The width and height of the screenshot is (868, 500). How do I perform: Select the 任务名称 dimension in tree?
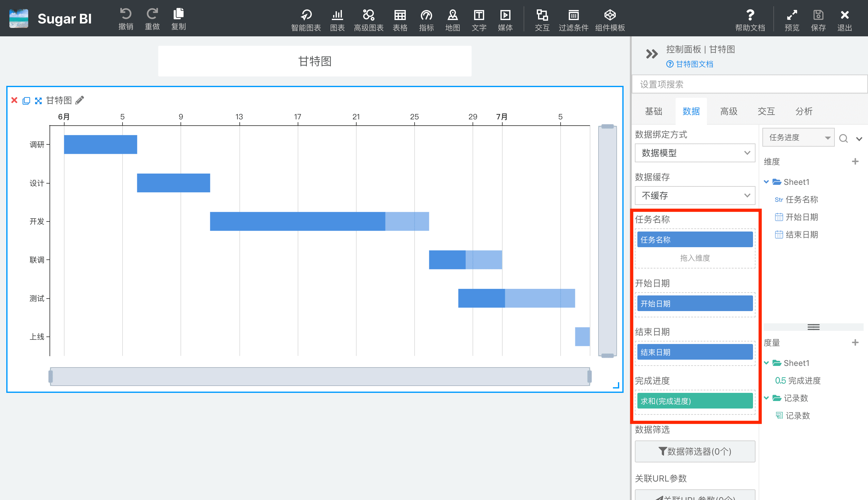click(x=797, y=199)
